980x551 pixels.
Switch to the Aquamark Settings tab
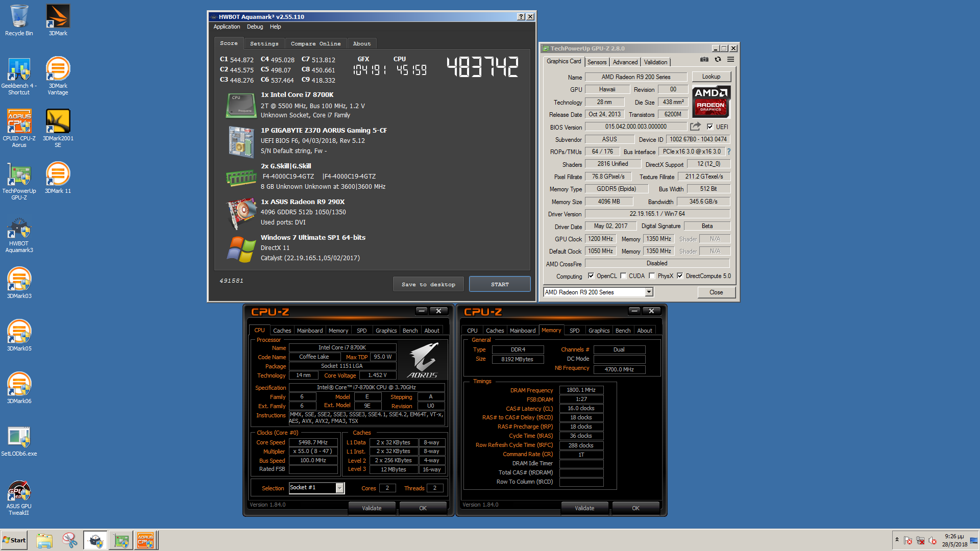pos(264,44)
